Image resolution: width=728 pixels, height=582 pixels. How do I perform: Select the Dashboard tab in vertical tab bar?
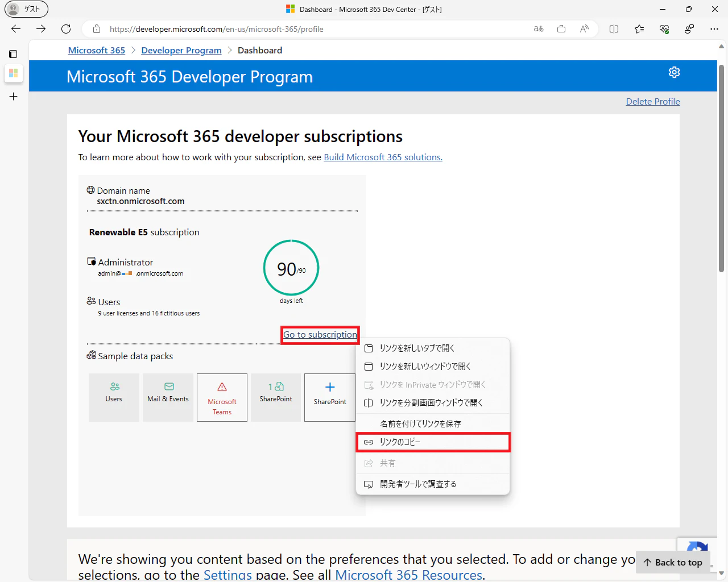click(x=14, y=73)
